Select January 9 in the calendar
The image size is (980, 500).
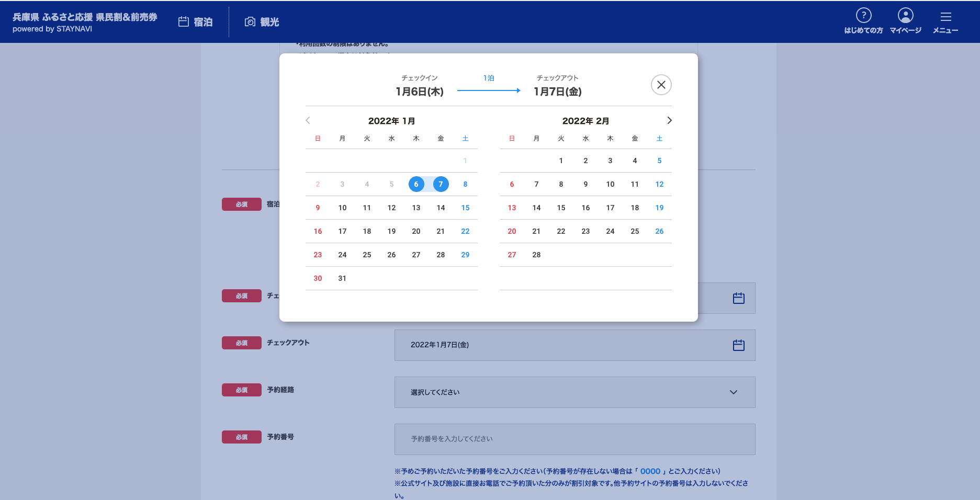point(318,208)
